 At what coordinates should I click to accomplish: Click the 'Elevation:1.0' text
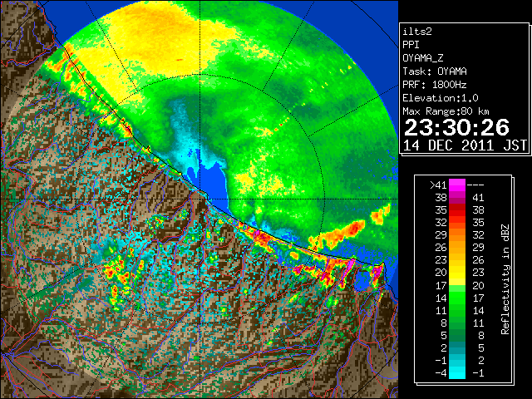pyautogui.click(x=441, y=98)
